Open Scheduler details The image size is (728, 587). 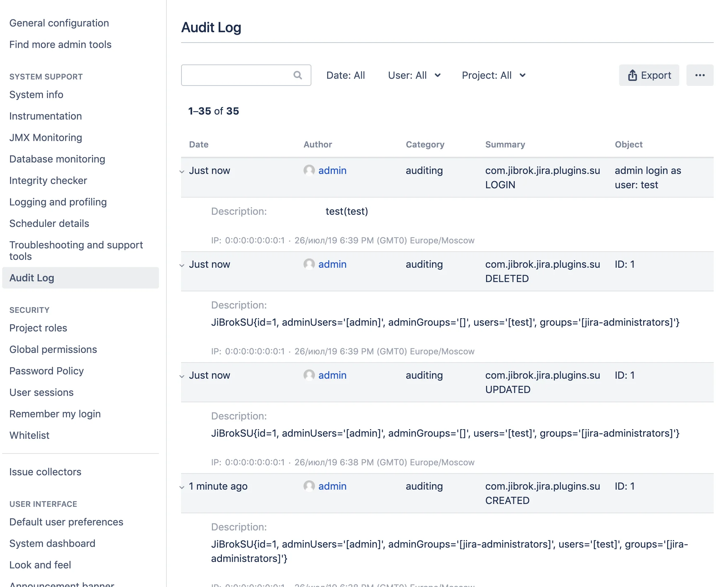[x=49, y=223]
